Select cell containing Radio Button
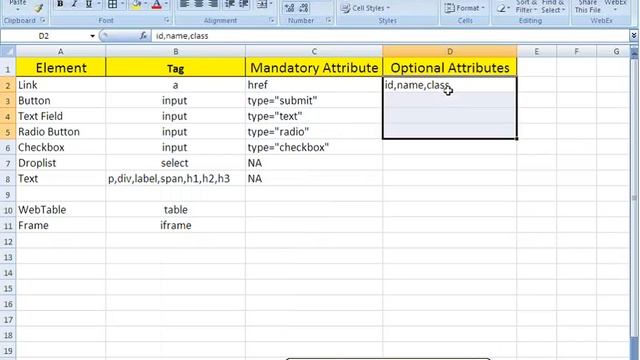This screenshot has width=640, height=360. pyautogui.click(x=60, y=132)
